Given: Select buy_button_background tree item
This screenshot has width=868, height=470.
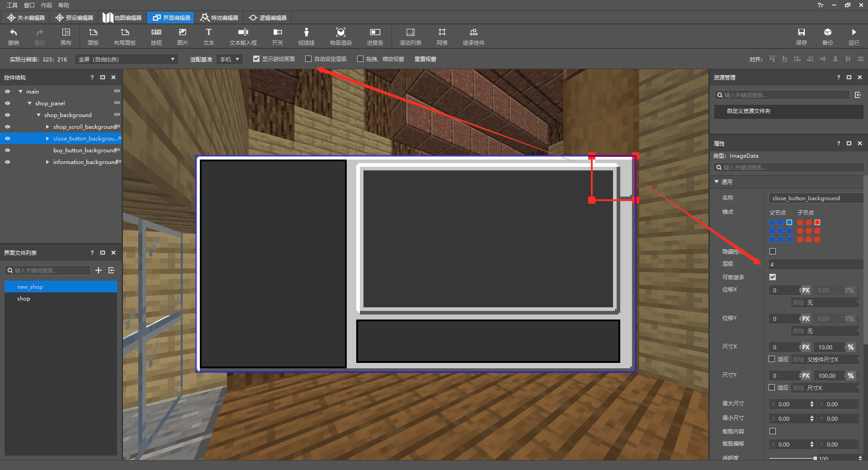Looking at the screenshot, I should tap(85, 150).
